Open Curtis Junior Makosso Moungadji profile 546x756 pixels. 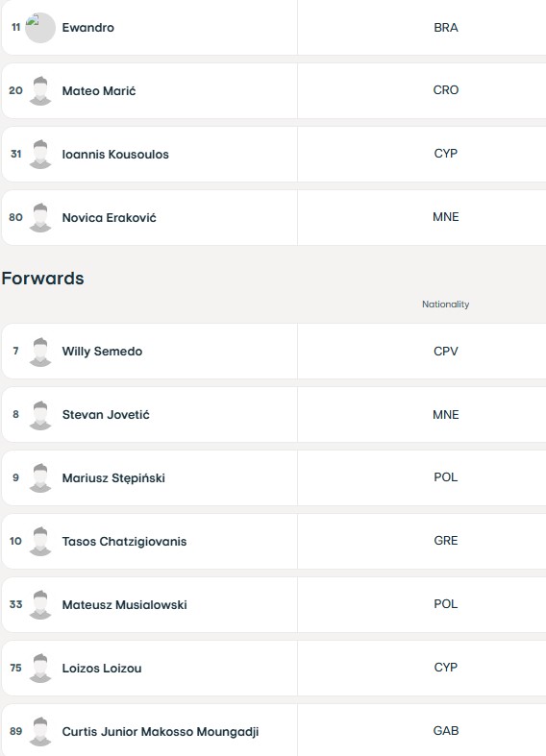coord(161,731)
